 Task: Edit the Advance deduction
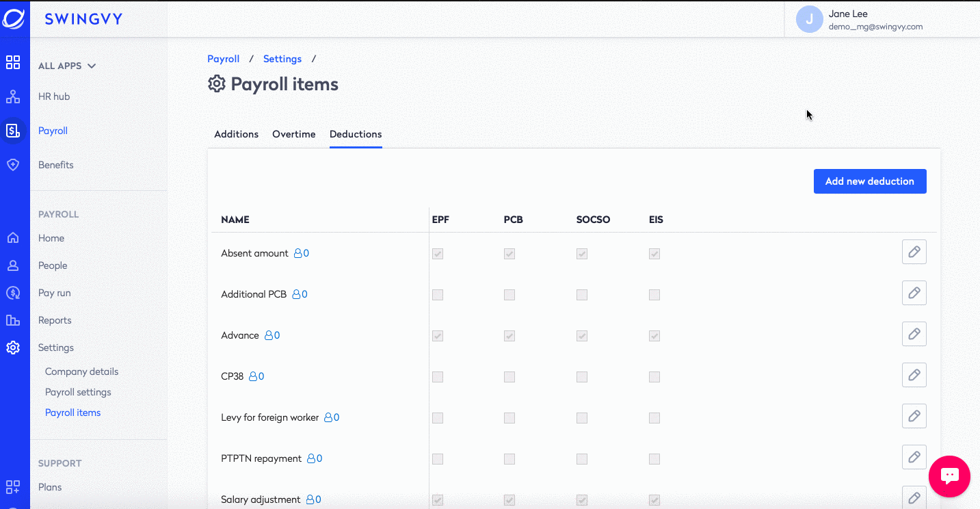pyautogui.click(x=914, y=334)
